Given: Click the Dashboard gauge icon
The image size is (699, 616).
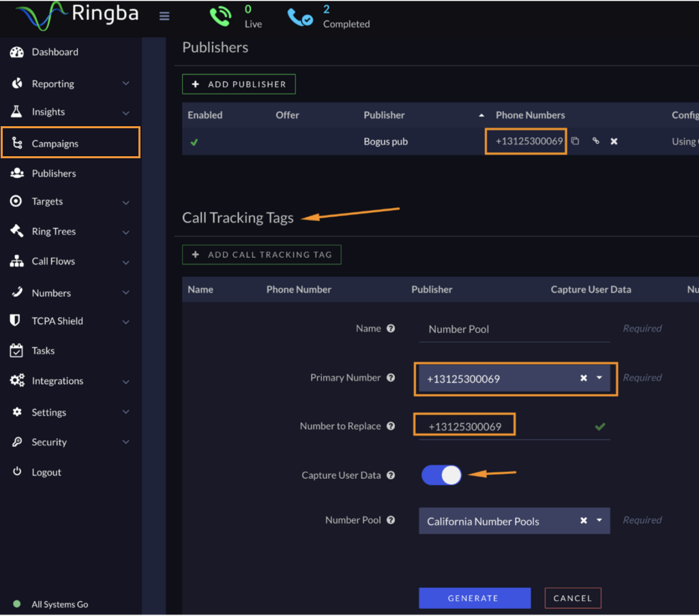Looking at the screenshot, I should pos(17,53).
